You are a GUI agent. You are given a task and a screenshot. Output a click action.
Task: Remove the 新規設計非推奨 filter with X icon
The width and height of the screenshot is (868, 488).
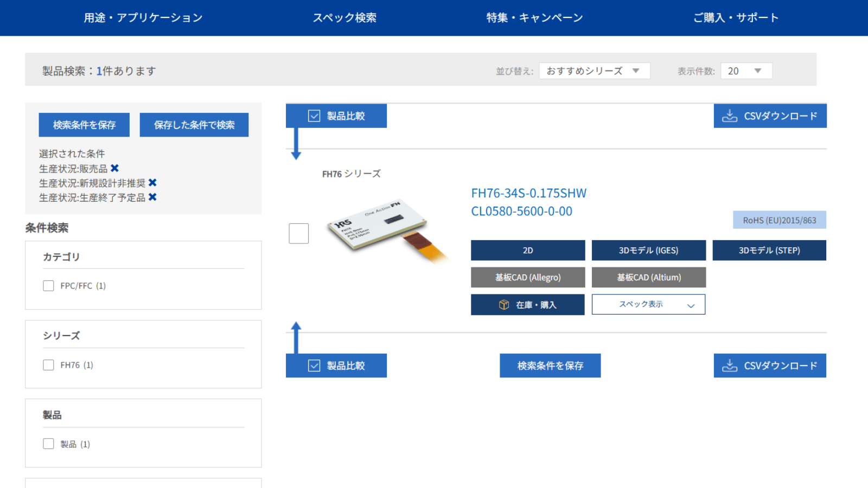tap(154, 183)
